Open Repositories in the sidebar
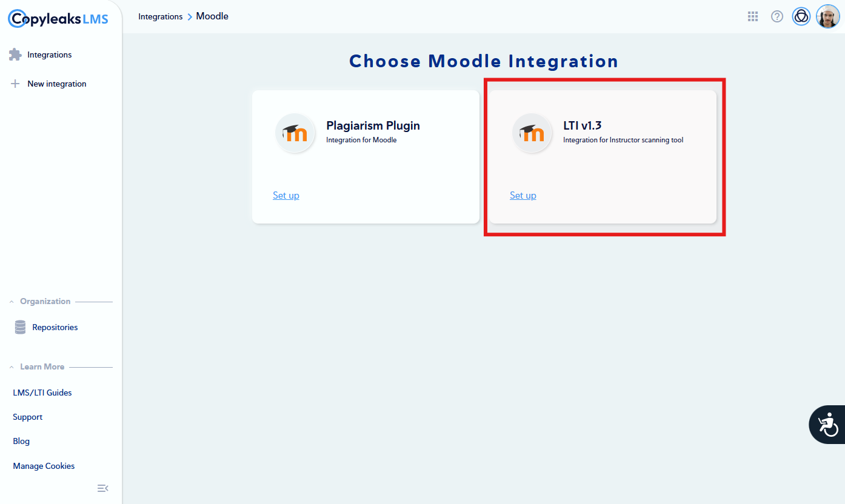The width and height of the screenshot is (845, 504). coord(55,327)
